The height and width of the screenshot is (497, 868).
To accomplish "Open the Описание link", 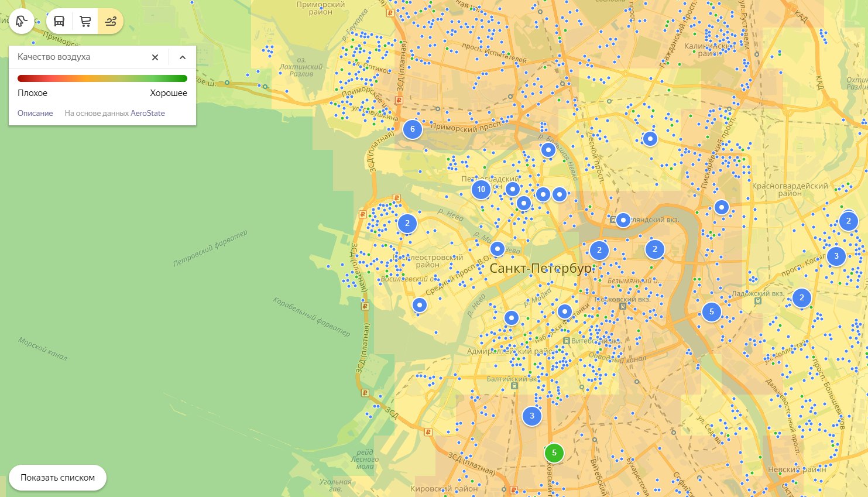I will pos(35,114).
